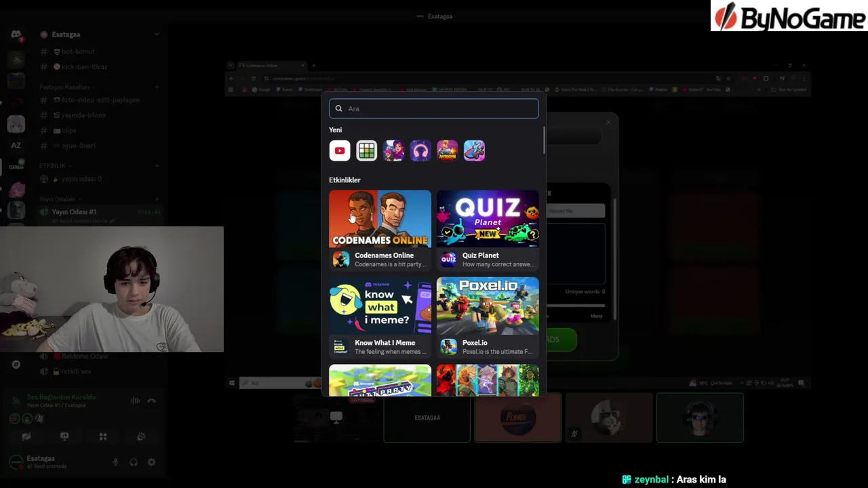This screenshot has width=868, height=488.
Task: Launch the green grid word game icon
Action: 367,150
